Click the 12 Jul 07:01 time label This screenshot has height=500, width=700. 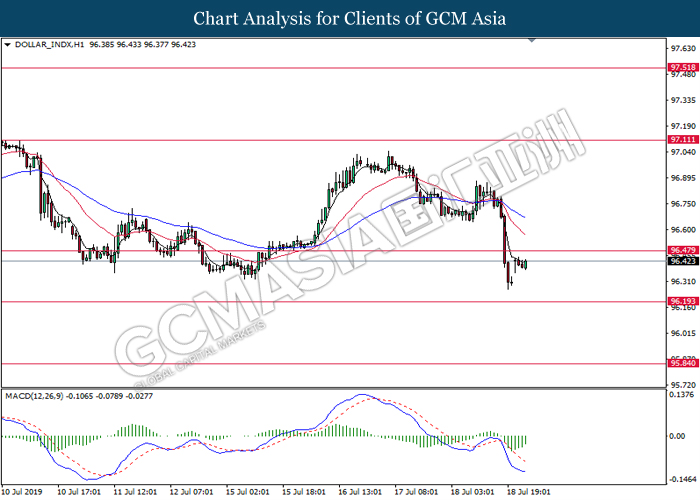pyautogui.click(x=192, y=492)
